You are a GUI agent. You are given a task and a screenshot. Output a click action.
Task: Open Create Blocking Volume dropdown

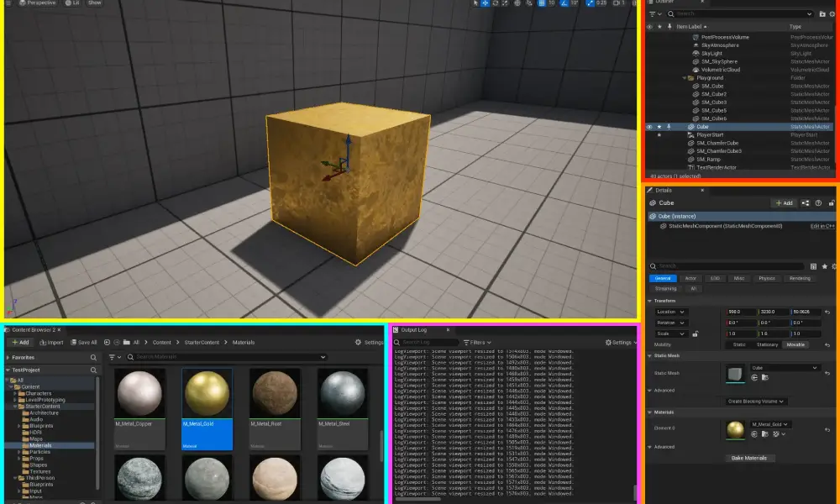[755, 402]
